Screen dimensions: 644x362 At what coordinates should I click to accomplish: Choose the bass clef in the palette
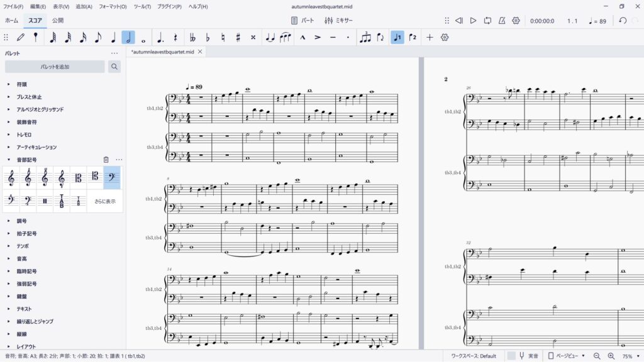(x=112, y=178)
